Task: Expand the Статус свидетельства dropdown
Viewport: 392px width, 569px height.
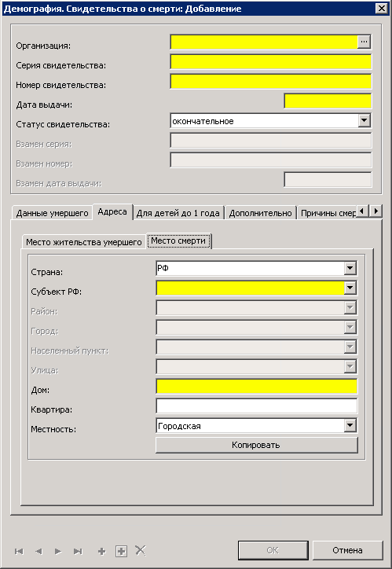Action: [364, 120]
